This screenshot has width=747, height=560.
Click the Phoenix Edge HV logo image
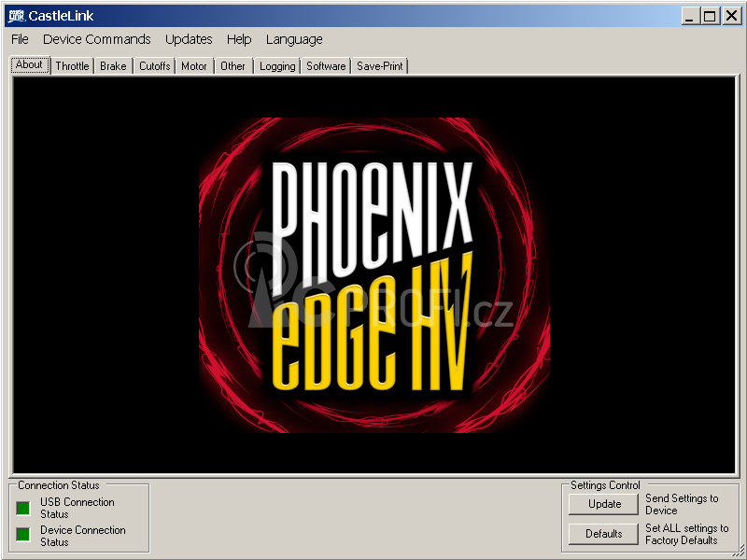(x=374, y=275)
